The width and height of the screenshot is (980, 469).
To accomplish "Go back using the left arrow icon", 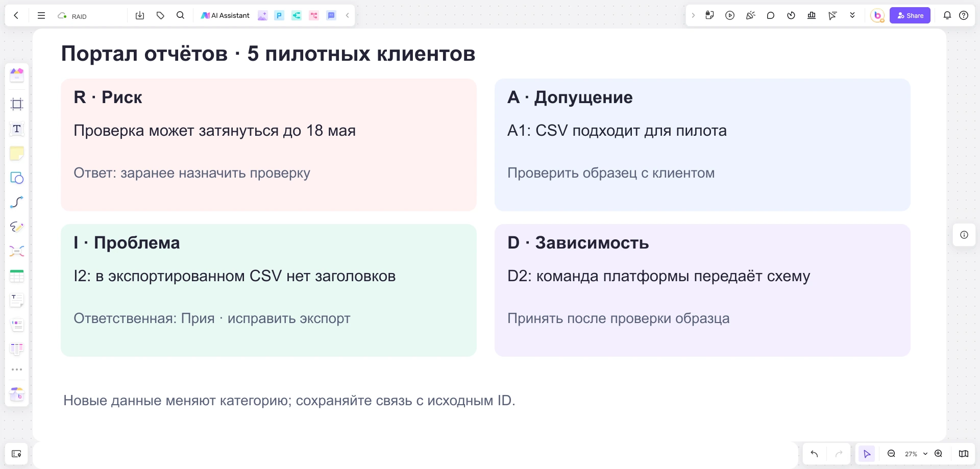I will (16, 15).
